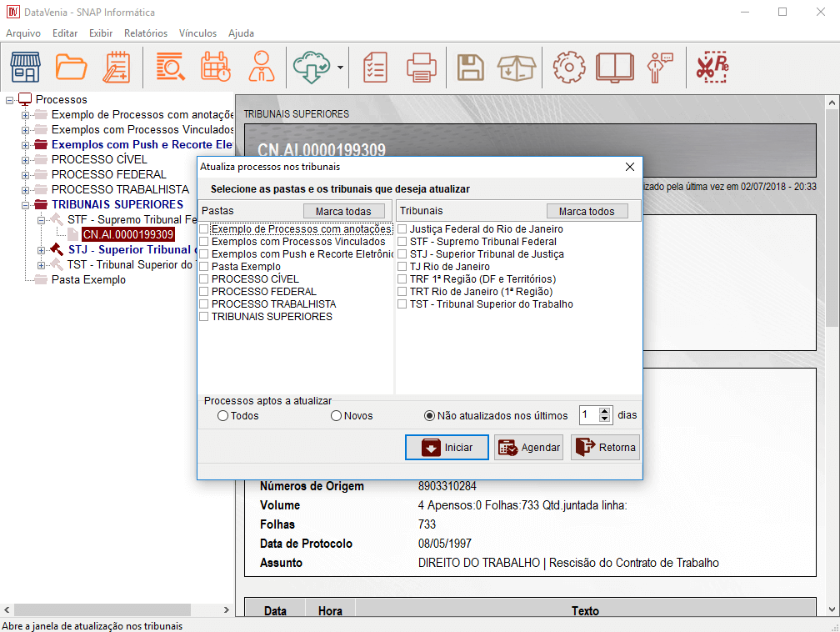Click the tree panel horizontal scrollbar thumb
The height and width of the screenshot is (632, 840).
[102, 610]
